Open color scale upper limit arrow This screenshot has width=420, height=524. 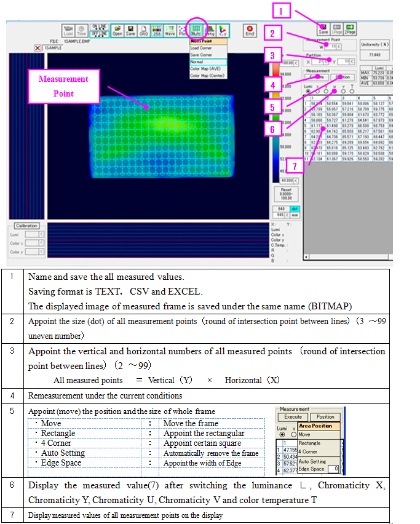coord(296,63)
